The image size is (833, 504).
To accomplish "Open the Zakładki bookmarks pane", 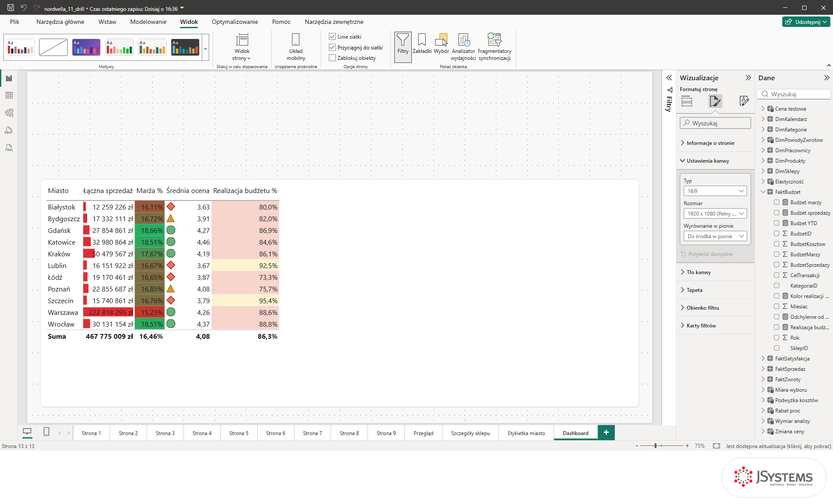I will pos(422,44).
